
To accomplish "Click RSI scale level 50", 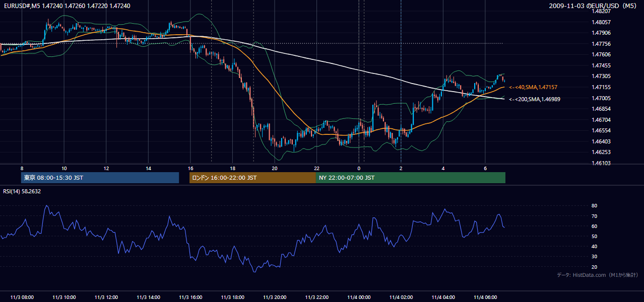I will tap(595, 236).
